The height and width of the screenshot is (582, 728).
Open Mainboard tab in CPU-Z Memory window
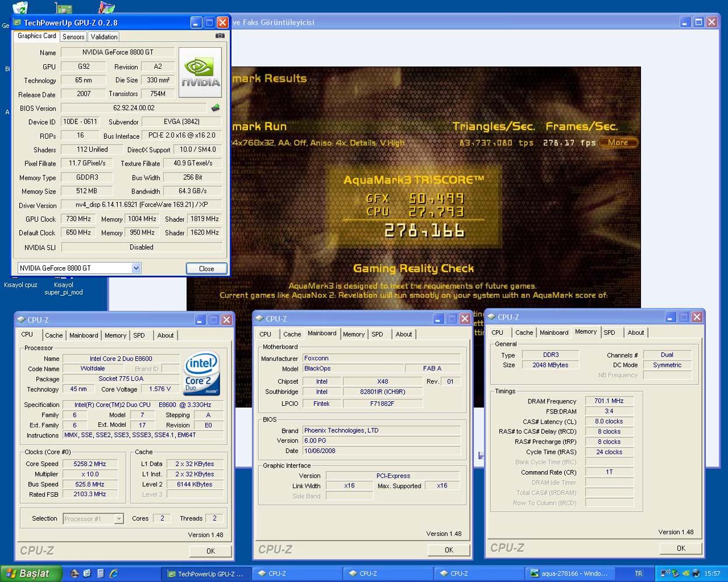(x=554, y=332)
